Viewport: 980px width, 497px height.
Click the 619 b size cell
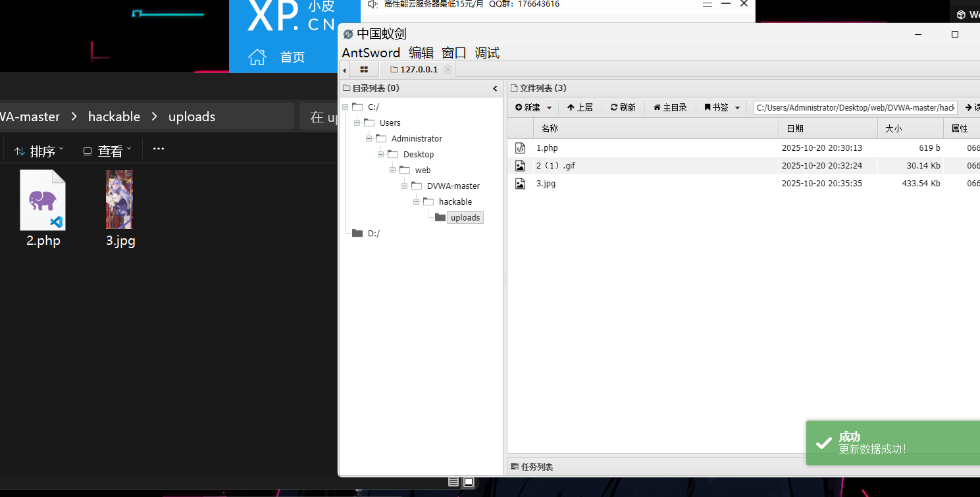[929, 148]
